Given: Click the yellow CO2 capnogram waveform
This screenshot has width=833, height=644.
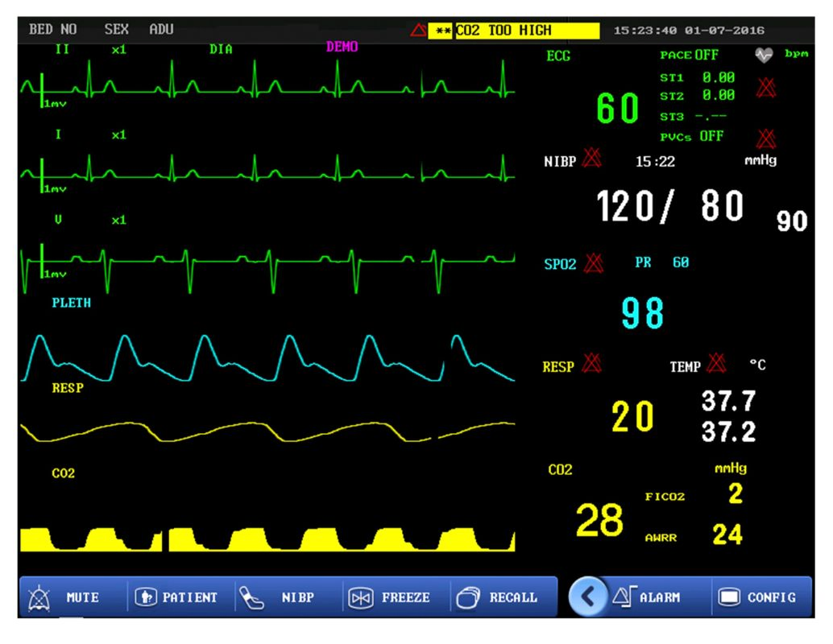Looking at the screenshot, I should click(x=267, y=539).
